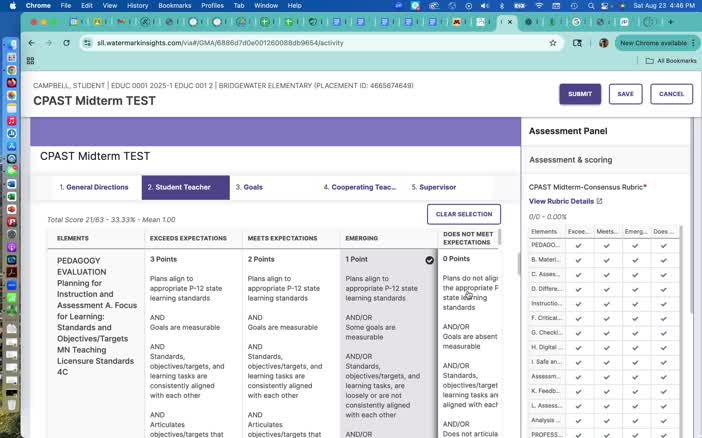Open the All Bookmarks folder
The image size is (702, 438).
tap(671, 60)
